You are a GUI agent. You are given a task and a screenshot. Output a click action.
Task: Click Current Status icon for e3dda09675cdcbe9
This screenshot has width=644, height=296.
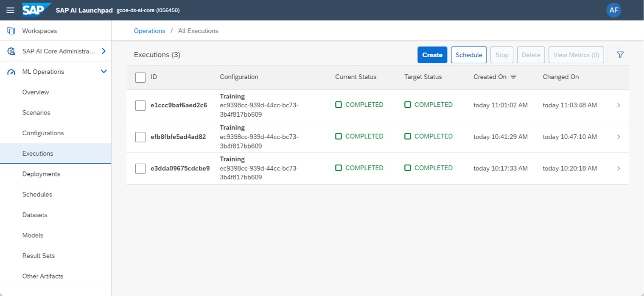point(339,168)
